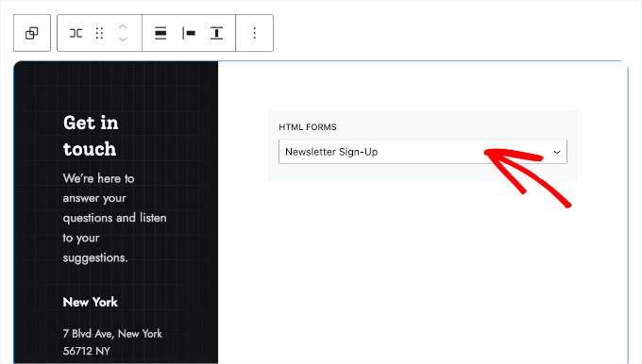Click the HTML FORMS label
This screenshot has width=642, height=364.
pos(308,127)
